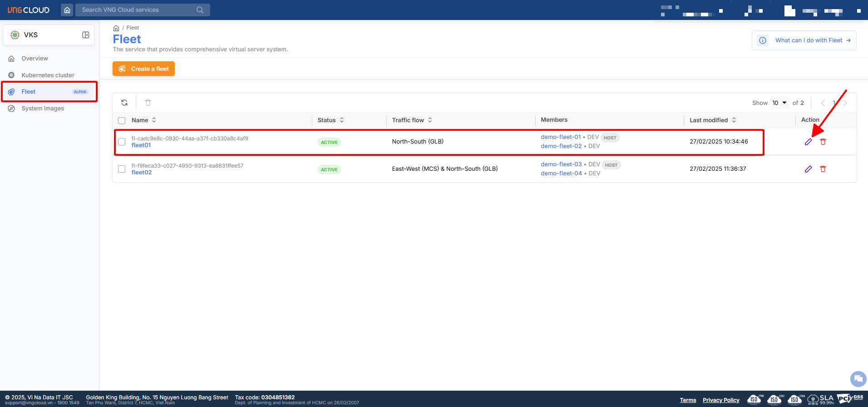Open the demo-fleet-03 member link
The image size is (868, 407).
click(x=561, y=164)
